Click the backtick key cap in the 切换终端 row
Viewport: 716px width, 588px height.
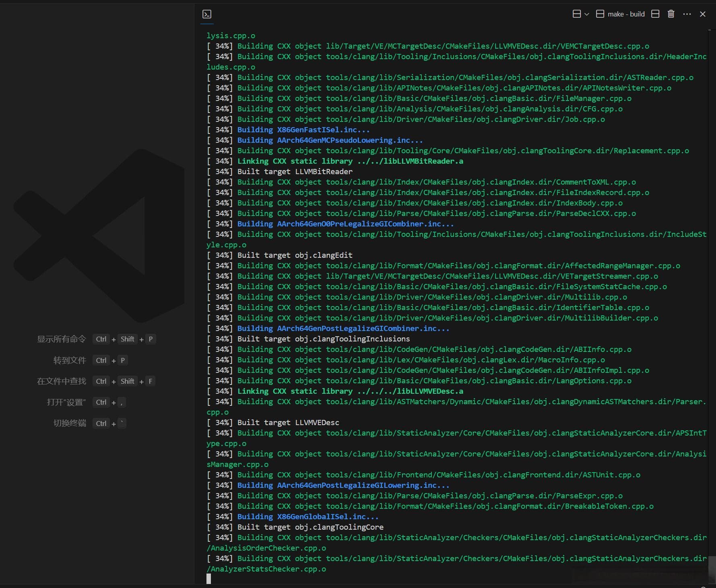click(122, 423)
